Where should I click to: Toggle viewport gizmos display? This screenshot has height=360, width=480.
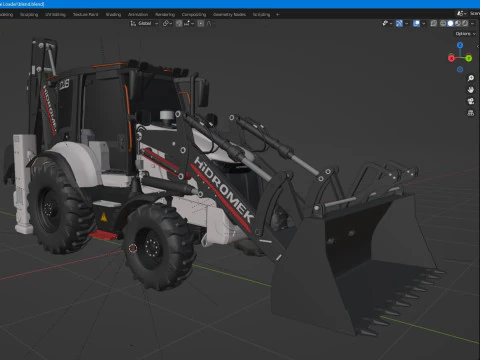[399, 23]
